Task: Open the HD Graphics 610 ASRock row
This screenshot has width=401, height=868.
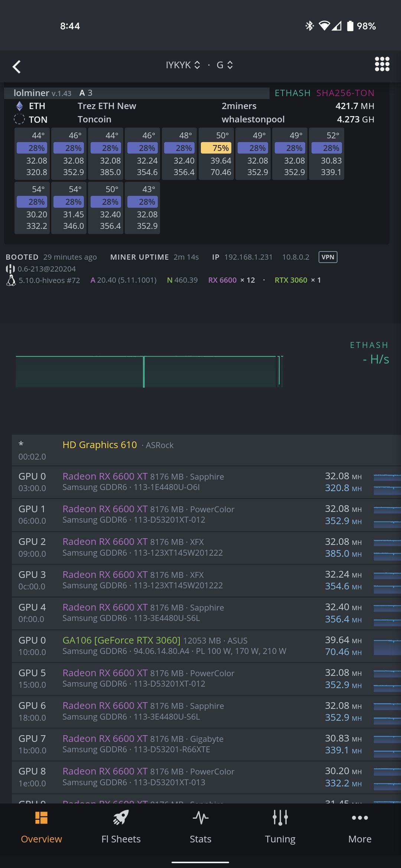Action: pos(206,450)
